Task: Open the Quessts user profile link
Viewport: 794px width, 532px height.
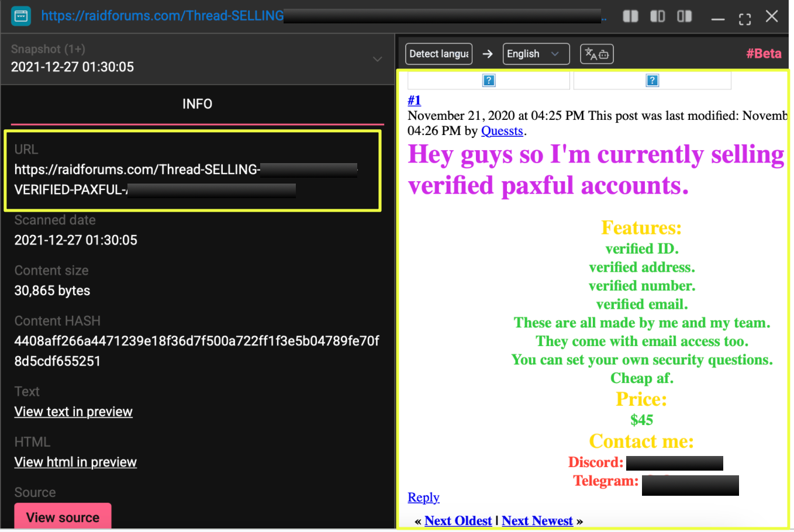Action: [x=502, y=131]
